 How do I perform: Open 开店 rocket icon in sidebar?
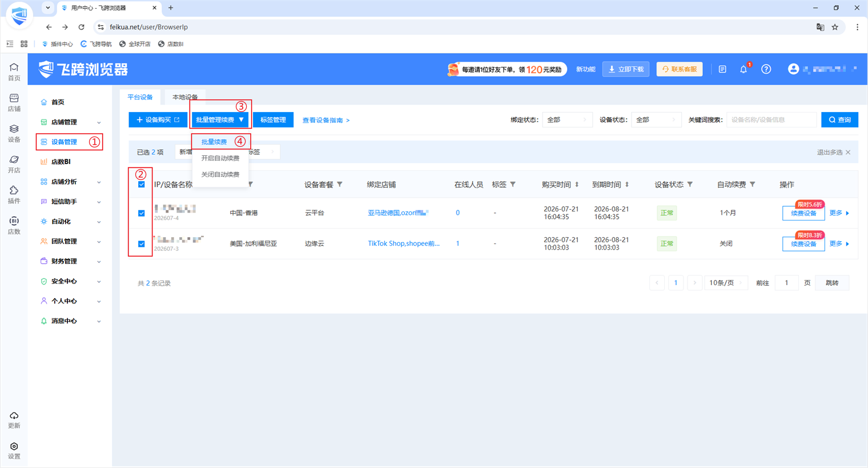coord(14,164)
